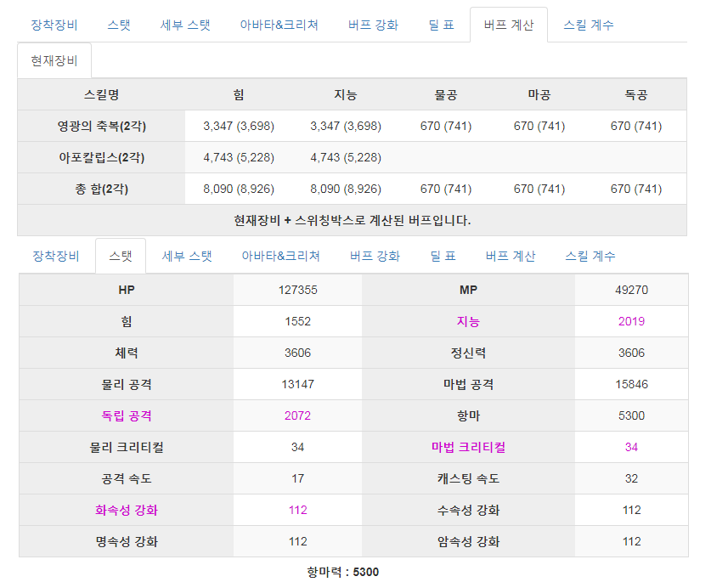Click the 항마력 : 5300 summary text
Screen dimensions: 728x582
click(342, 572)
